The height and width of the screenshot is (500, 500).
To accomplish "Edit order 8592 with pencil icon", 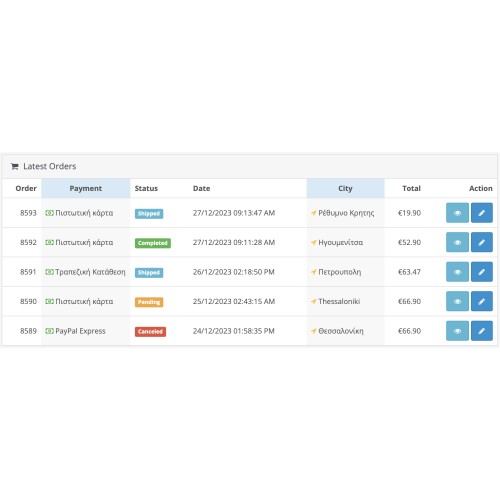I will tap(482, 242).
